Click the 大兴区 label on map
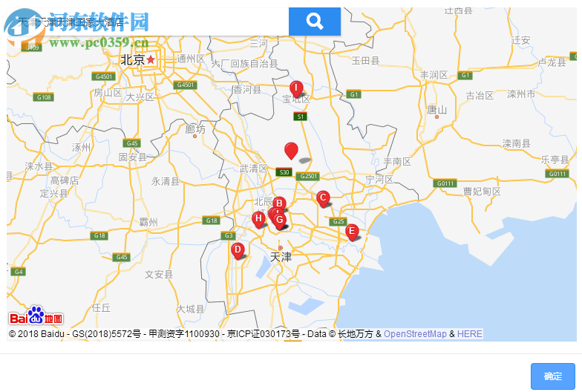The width and height of the screenshot is (582, 392). pos(140,97)
